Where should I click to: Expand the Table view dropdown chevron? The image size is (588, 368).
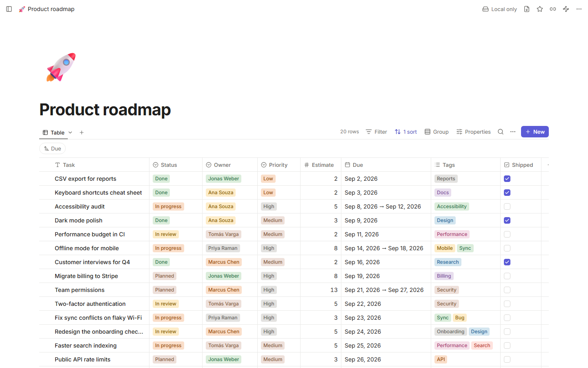tap(70, 132)
